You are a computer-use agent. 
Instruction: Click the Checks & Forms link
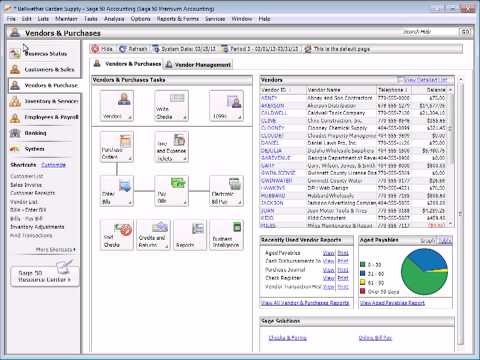click(x=287, y=338)
